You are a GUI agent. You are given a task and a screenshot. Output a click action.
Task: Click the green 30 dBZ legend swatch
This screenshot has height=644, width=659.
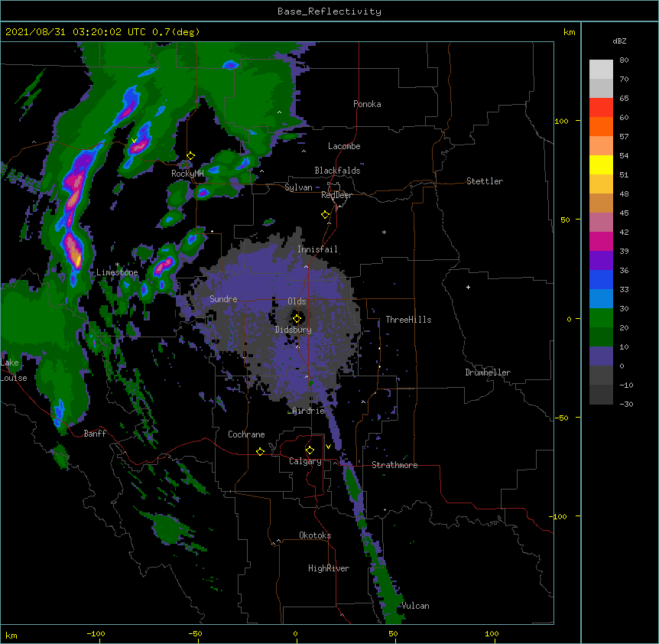[601, 318]
